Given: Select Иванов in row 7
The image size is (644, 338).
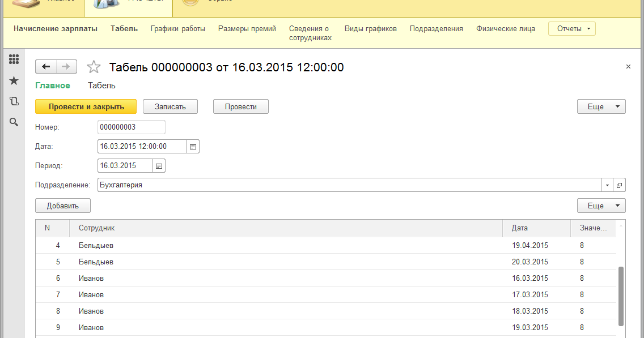Looking at the screenshot, I should tap(91, 294).
